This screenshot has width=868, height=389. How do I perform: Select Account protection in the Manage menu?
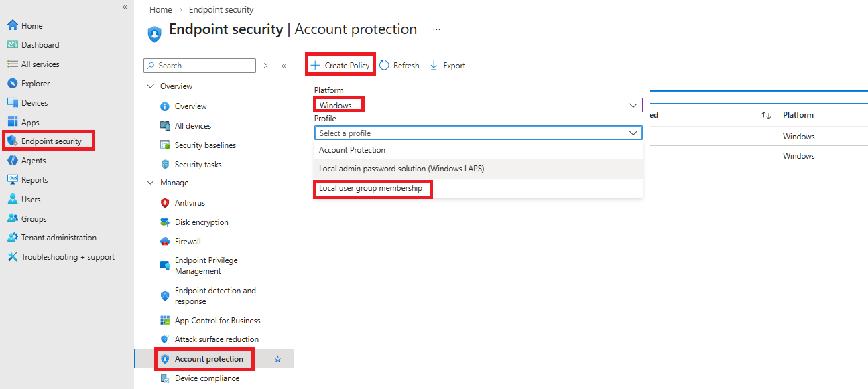click(x=209, y=360)
